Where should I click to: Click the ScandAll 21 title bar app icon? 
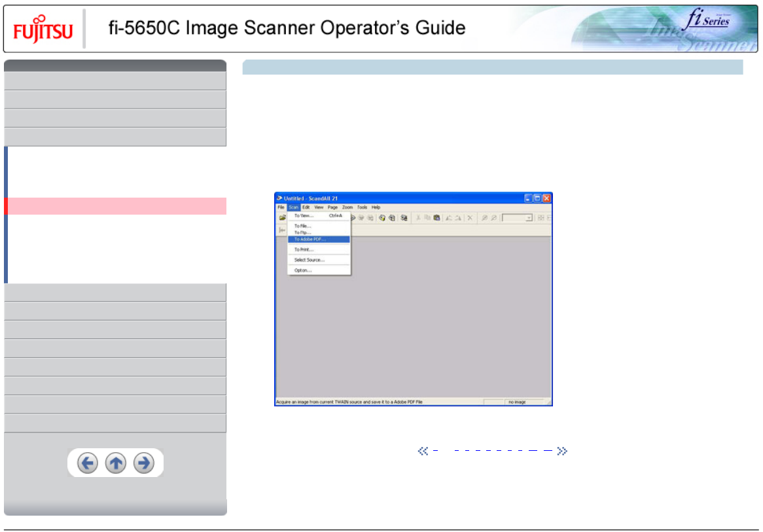pyautogui.click(x=279, y=198)
